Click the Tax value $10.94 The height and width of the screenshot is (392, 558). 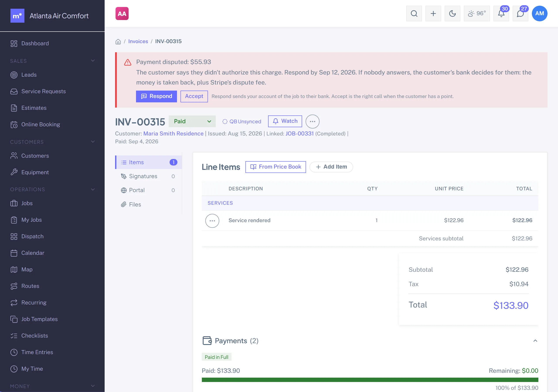coord(519,284)
